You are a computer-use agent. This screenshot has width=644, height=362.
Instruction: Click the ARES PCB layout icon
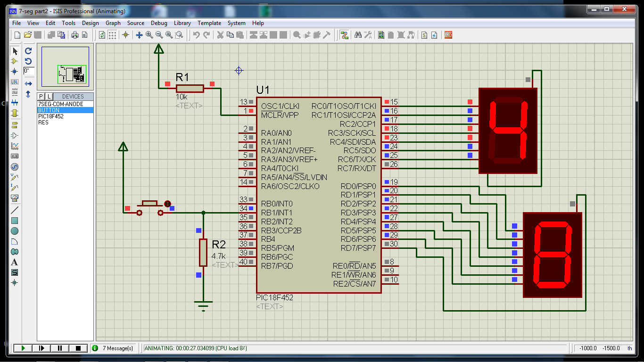pyautogui.click(x=448, y=34)
